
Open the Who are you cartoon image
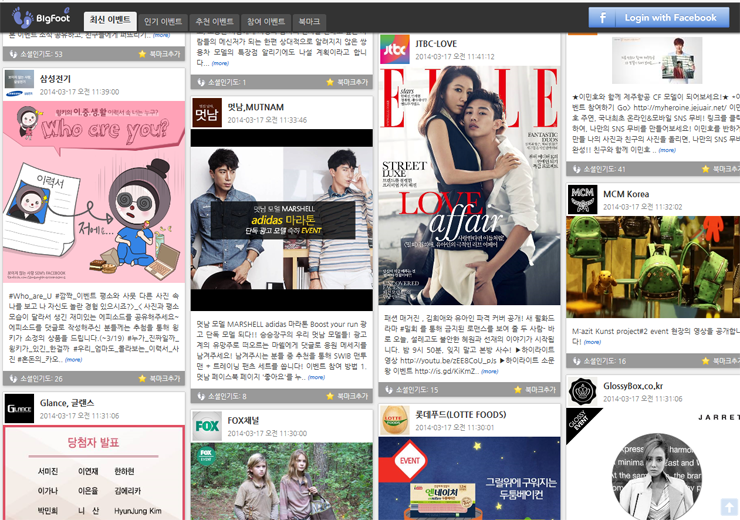(94, 192)
